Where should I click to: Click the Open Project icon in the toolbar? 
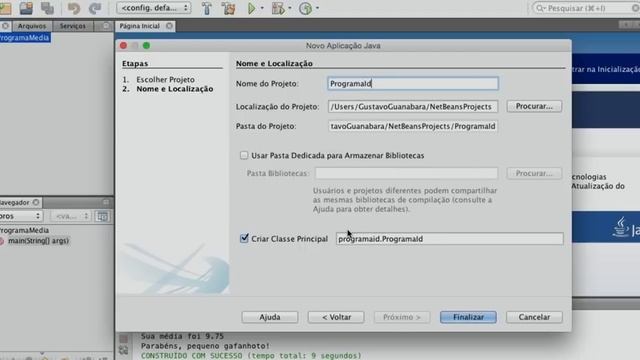click(26, 8)
